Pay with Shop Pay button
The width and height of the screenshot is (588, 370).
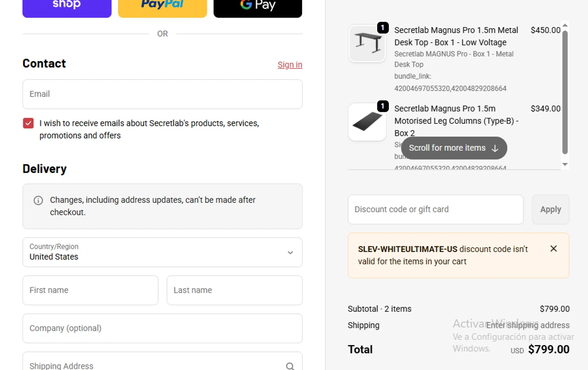coord(67,7)
